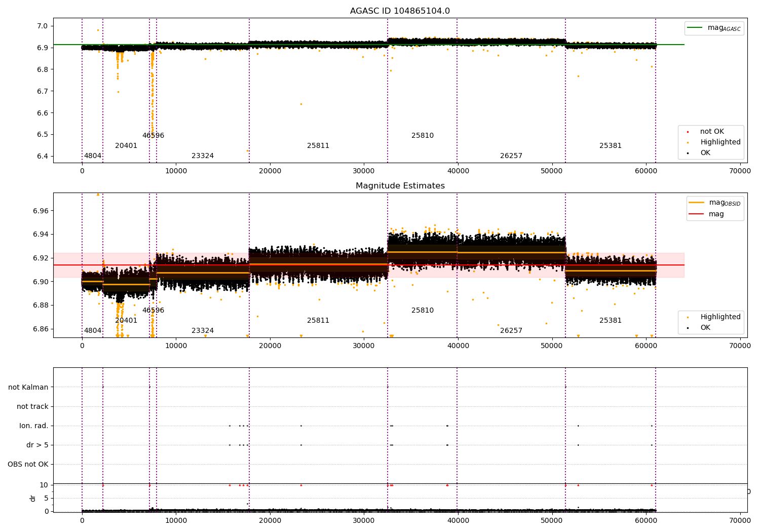Viewport: 760px width, 532px height.
Task: Click the 6.7 y-axis tick label
Action: (x=42, y=91)
